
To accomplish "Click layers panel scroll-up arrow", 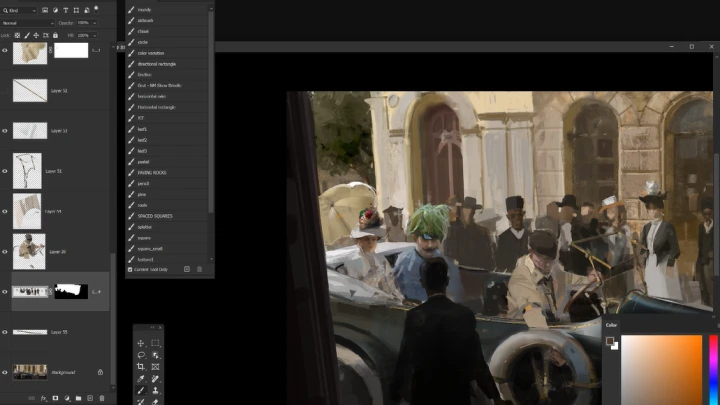I will pos(113,47).
